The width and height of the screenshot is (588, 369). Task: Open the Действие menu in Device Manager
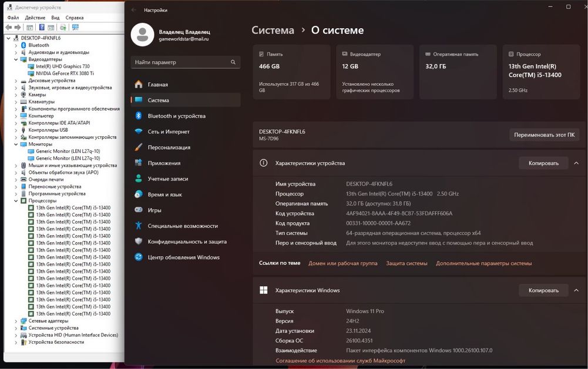35,18
